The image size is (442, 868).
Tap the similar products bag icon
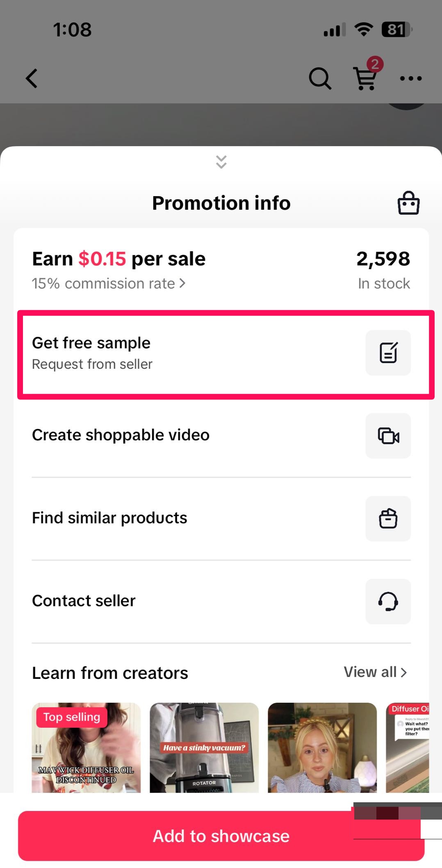click(388, 519)
